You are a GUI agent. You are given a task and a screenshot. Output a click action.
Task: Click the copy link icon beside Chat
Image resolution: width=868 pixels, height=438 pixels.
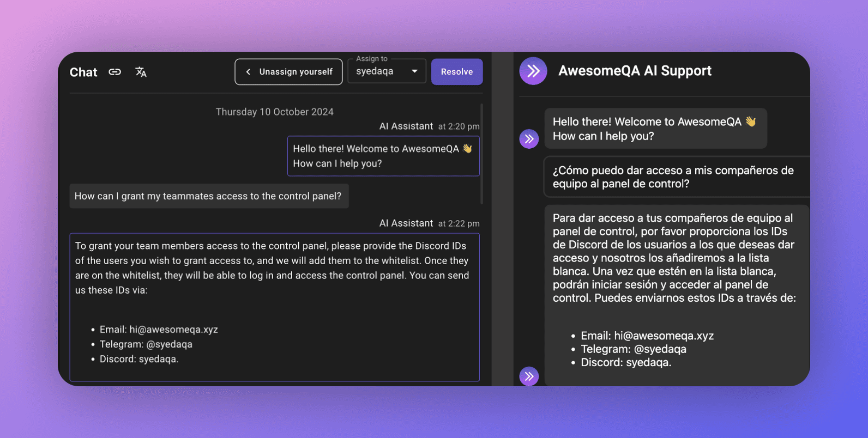point(114,72)
